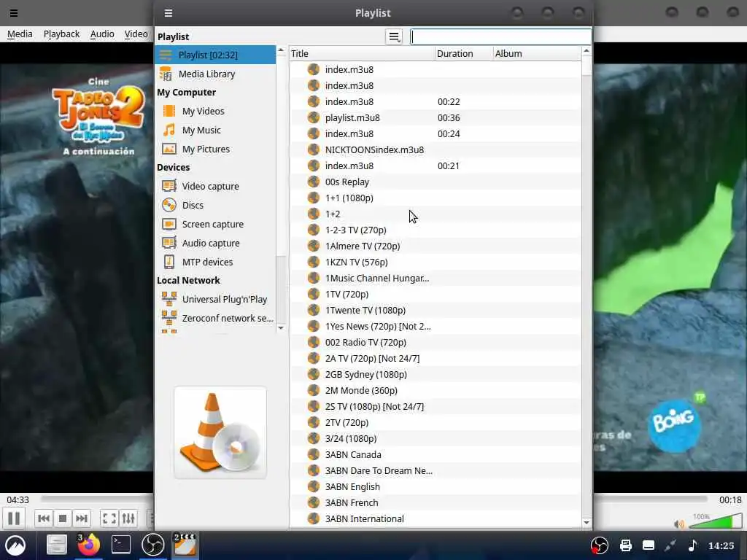This screenshot has width=747, height=560.
Task: Select 1Almere TV (720p) entry
Action: [x=435, y=246]
